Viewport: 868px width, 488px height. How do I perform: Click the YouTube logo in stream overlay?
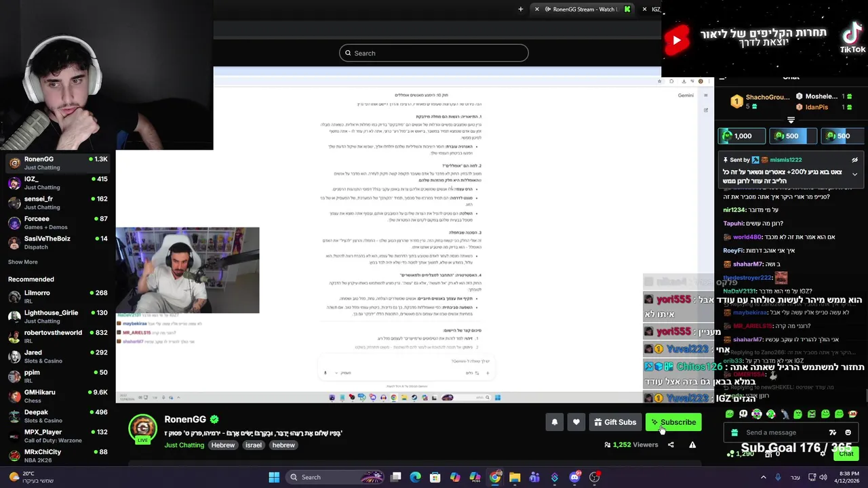[677, 40]
